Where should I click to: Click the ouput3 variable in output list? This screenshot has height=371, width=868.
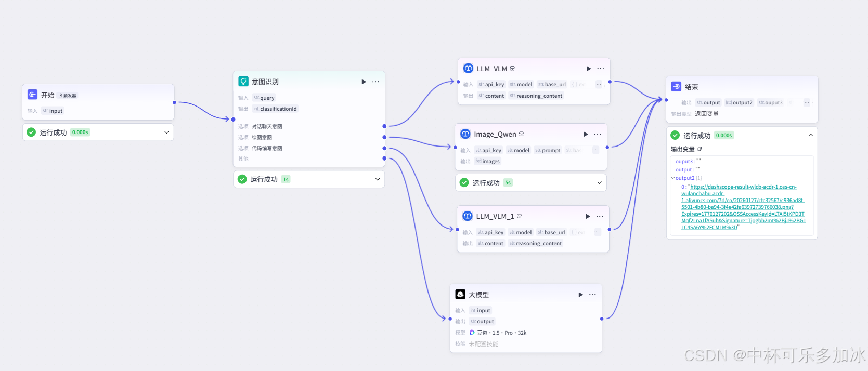pyautogui.click(x=684, y=162)
